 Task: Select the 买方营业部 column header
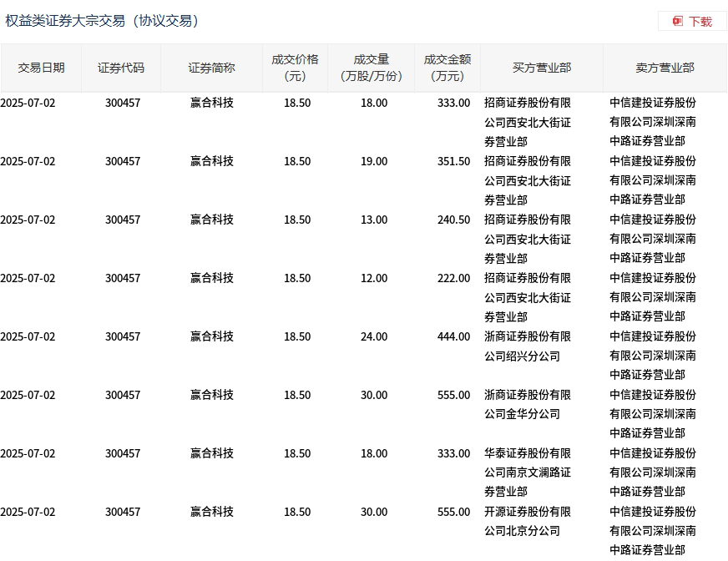click(542, 68)
